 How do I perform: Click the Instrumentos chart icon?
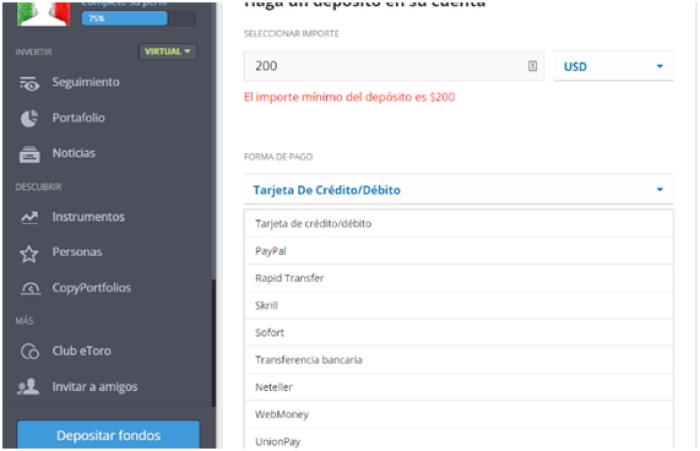pos(29,217)
